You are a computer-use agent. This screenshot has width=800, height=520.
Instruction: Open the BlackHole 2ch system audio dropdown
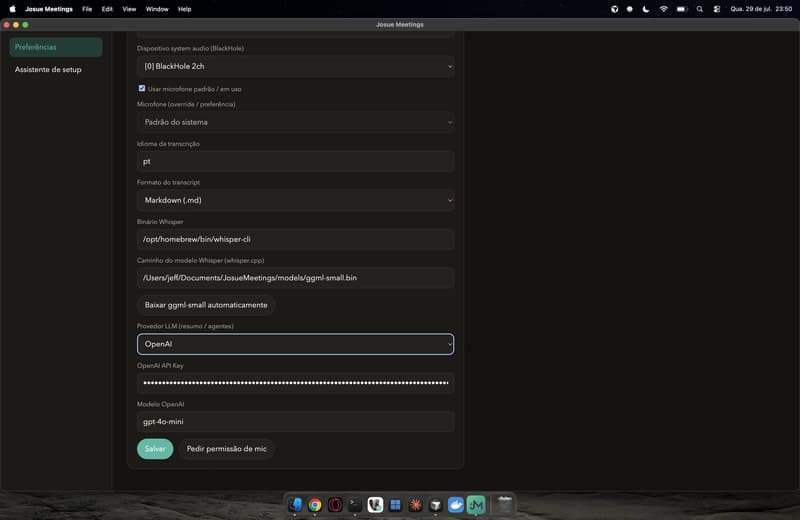[295, 66]
